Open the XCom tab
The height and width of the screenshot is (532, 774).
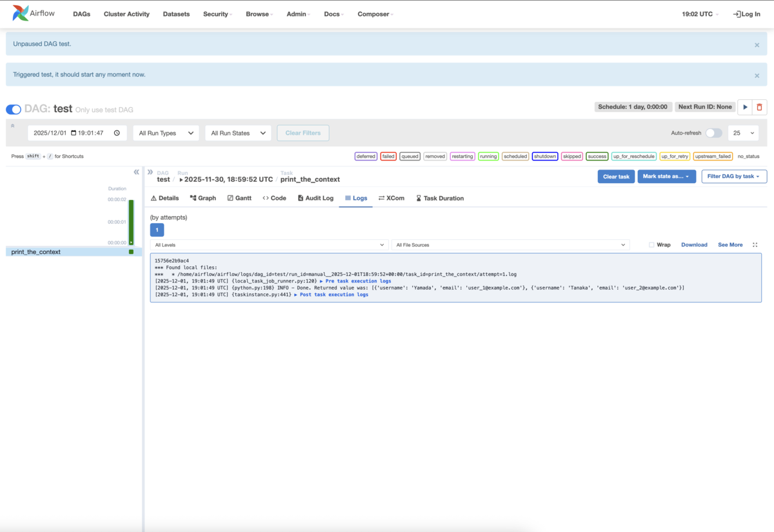392,198
